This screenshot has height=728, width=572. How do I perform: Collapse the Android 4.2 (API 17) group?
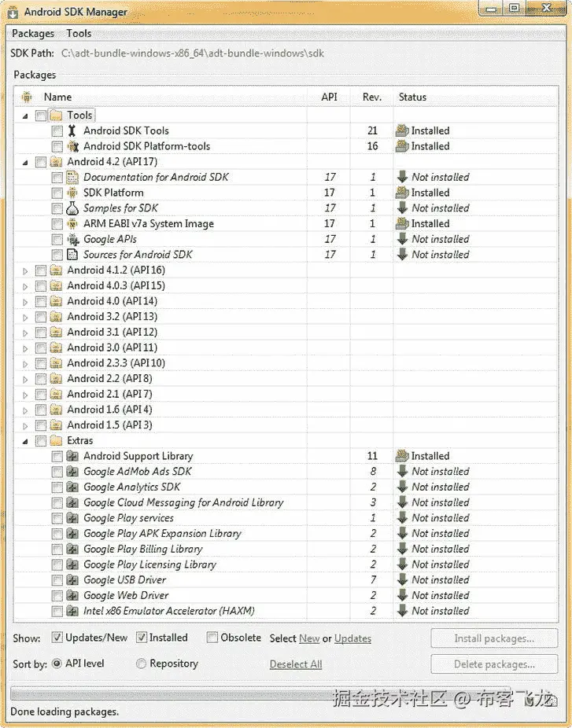(25, 163)
